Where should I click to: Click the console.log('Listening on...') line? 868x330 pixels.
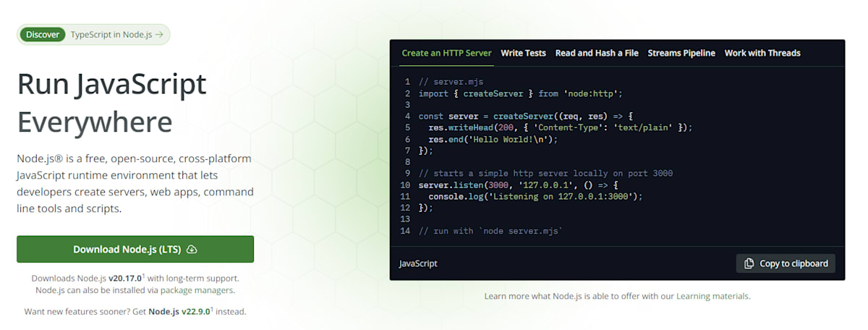tap(535, 196)
